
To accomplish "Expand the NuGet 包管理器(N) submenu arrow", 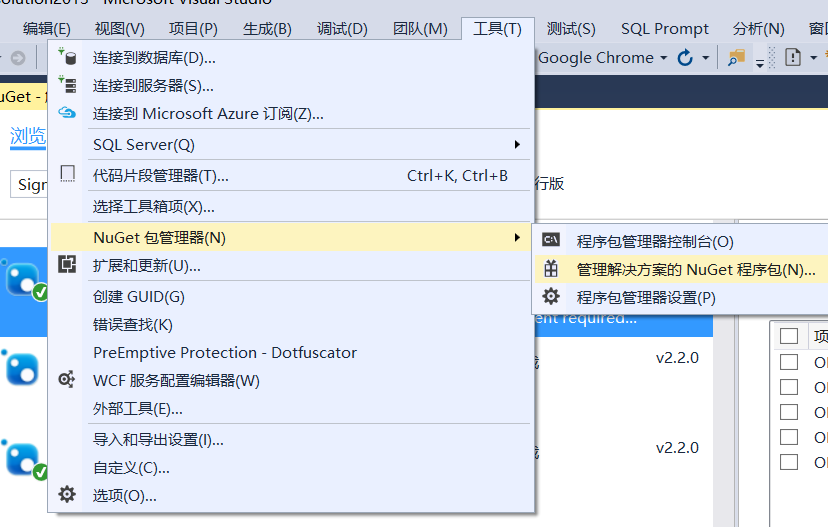I will (518, 238).
